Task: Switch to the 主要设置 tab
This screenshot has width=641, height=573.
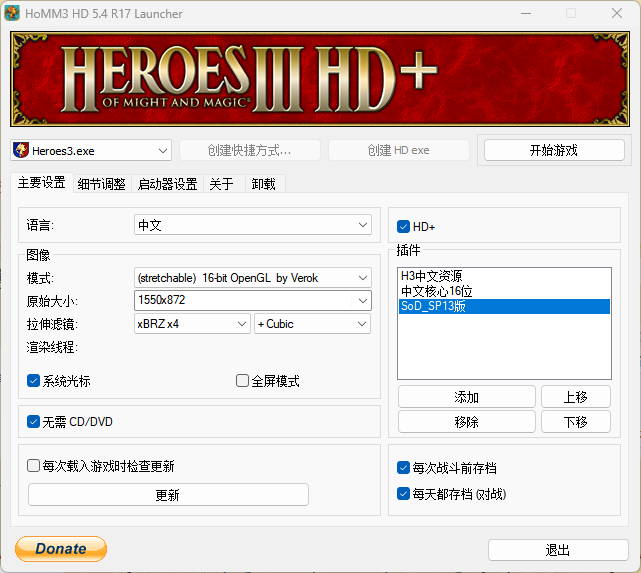Action: point(42,183)
